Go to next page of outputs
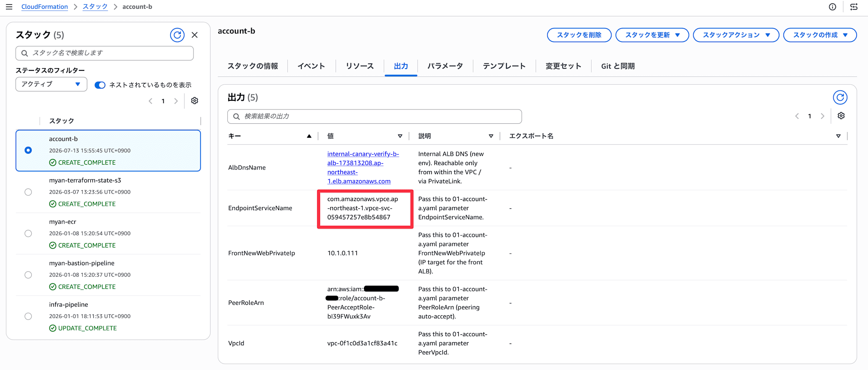This screenshot has width=868, height=370. pyautogui.click(x=822, y=116)
